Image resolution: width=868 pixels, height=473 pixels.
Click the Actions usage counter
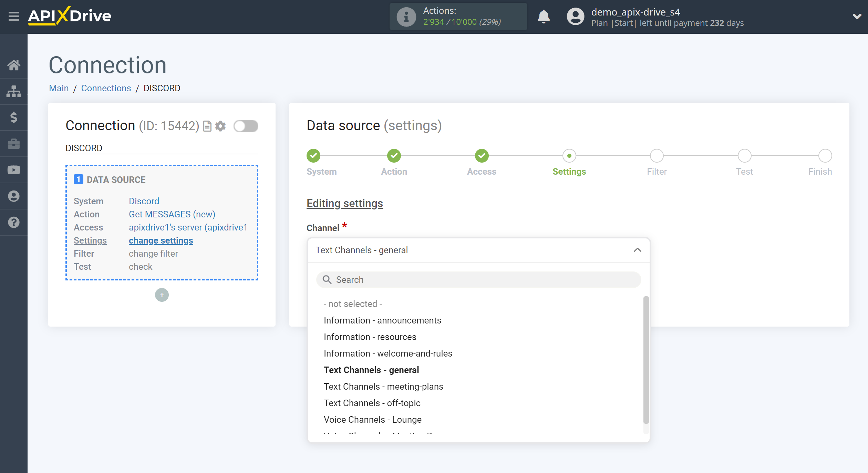click(462, 22)
